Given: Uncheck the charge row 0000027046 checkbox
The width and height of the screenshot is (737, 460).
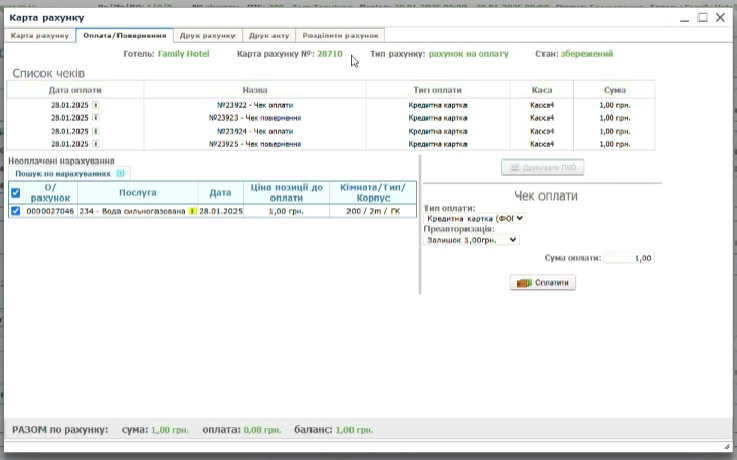Looking at the screenshot, I should 15,212.
